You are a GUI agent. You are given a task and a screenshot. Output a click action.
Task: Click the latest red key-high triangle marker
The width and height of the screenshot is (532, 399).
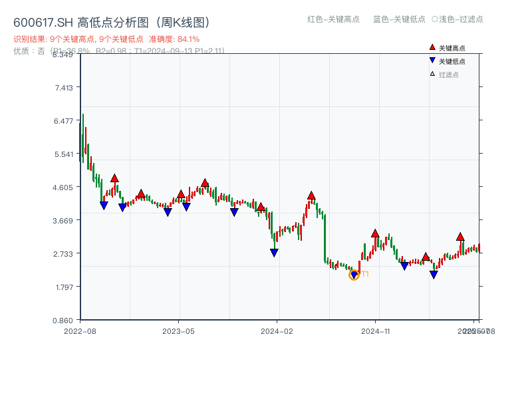460,237
